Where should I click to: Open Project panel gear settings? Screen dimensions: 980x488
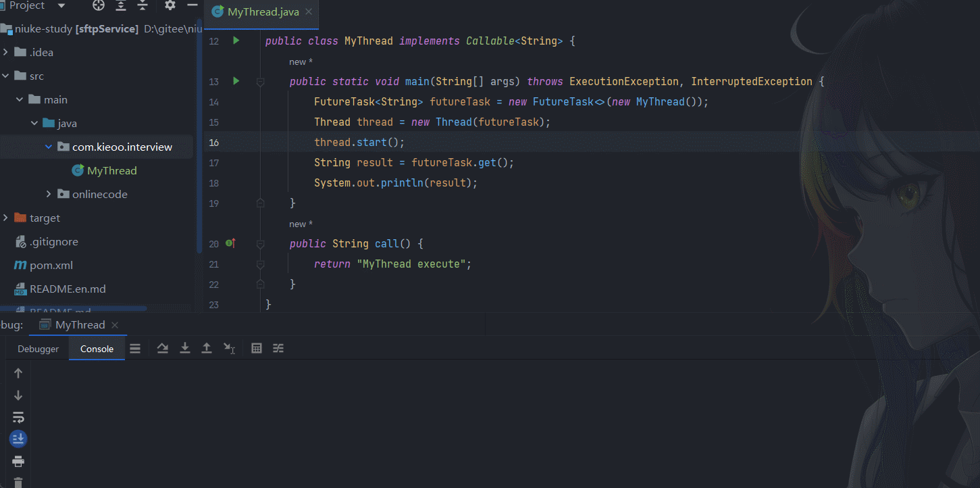tap(170, 5)
